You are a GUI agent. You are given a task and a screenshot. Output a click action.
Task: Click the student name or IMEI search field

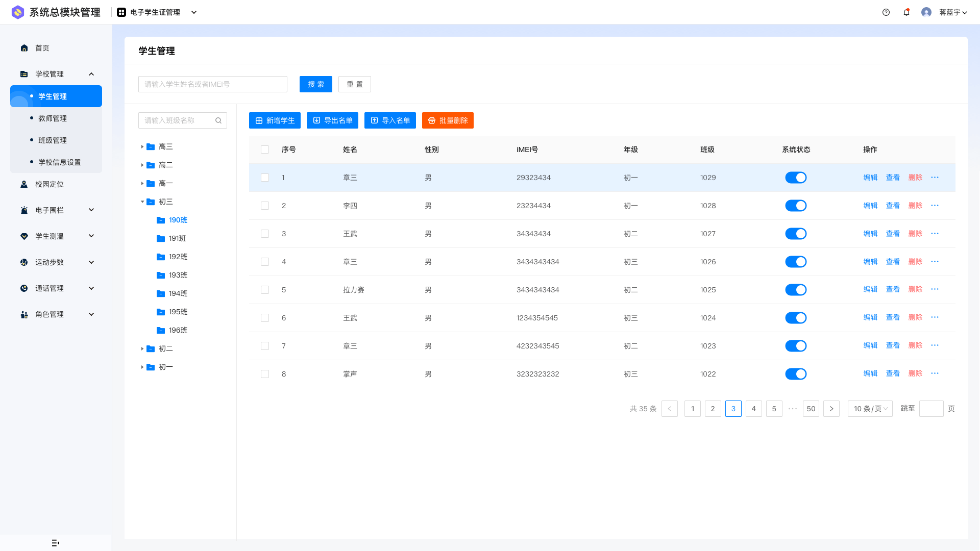pyautogui.click(x=212, y=84)
